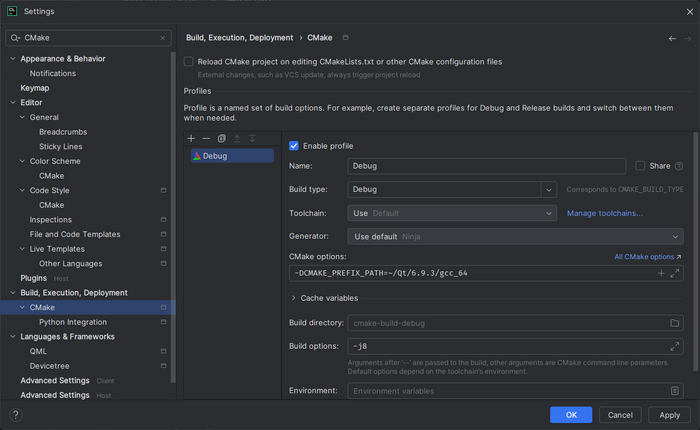Viewport: 700px width, 430px height.
Task: Collapse the Color Scheme node
Action: (22, 161)
